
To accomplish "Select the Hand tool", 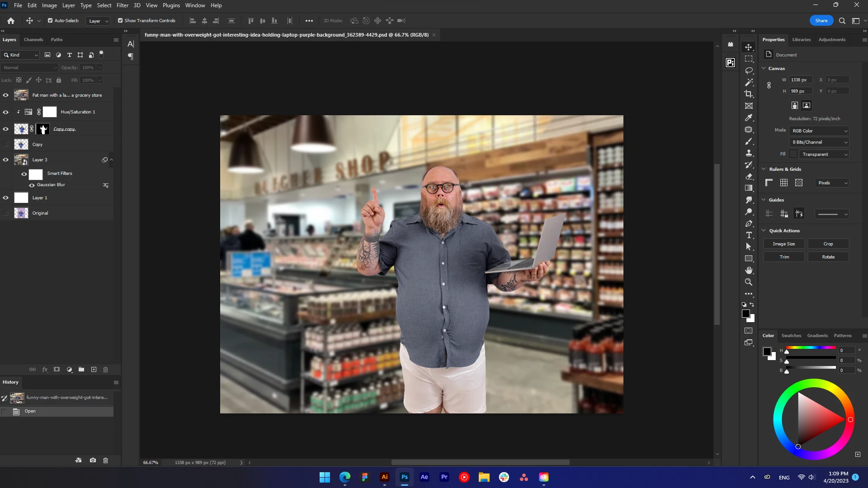I will (749, 270).
